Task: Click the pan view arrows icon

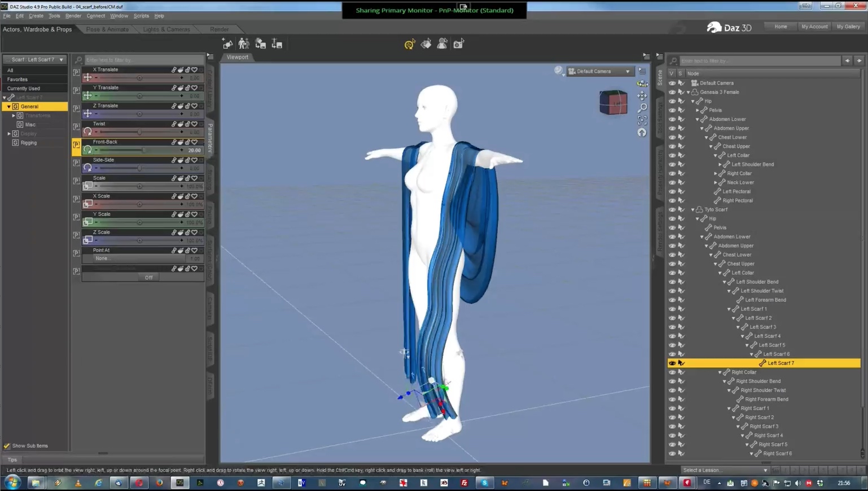Action: click(642, 96)
